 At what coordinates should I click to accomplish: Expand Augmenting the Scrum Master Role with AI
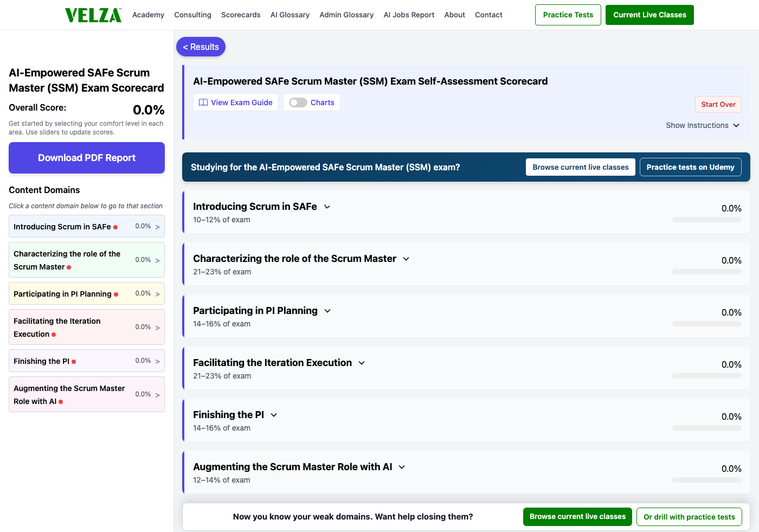[402, 467]
